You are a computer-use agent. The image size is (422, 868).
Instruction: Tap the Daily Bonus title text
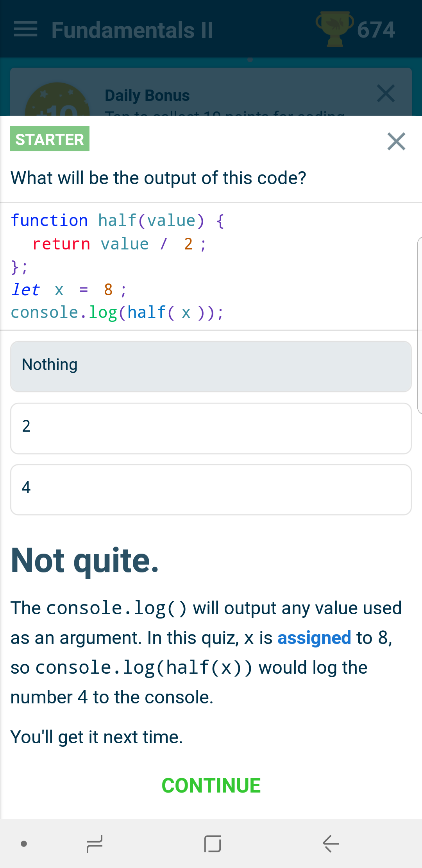[147, 95]
